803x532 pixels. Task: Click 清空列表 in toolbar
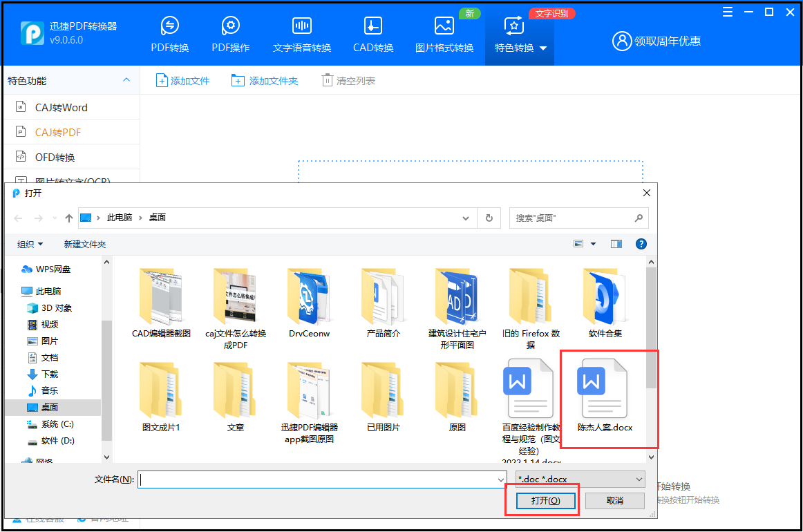[x=349, y=80]
